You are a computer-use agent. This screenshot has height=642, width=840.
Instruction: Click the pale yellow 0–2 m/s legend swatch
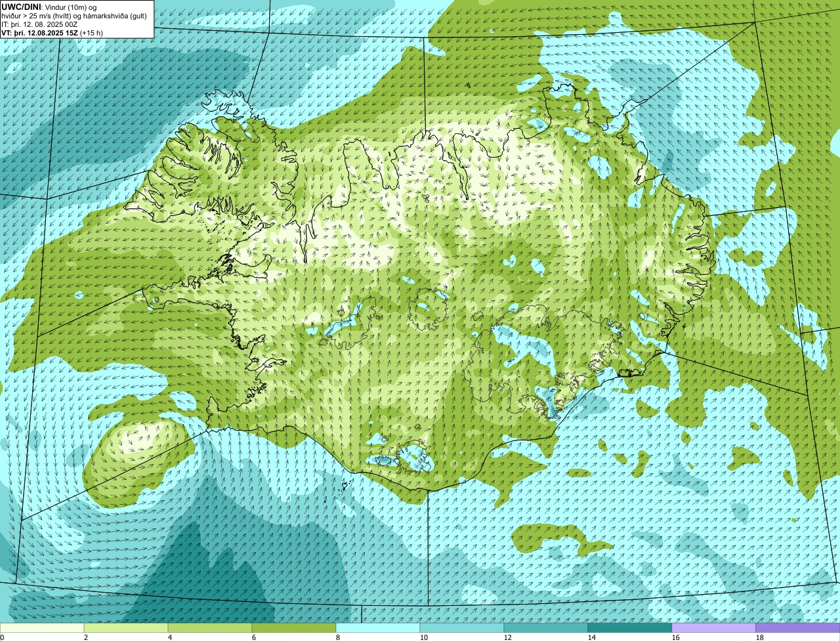42,628
